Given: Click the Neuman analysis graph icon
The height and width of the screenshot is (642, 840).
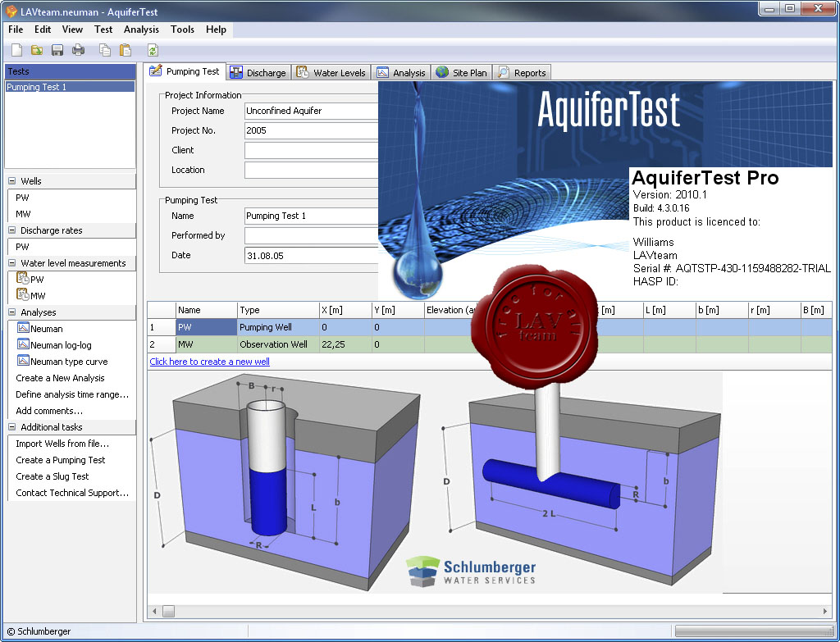Looking at the screenshot, I should click(23, 328).
